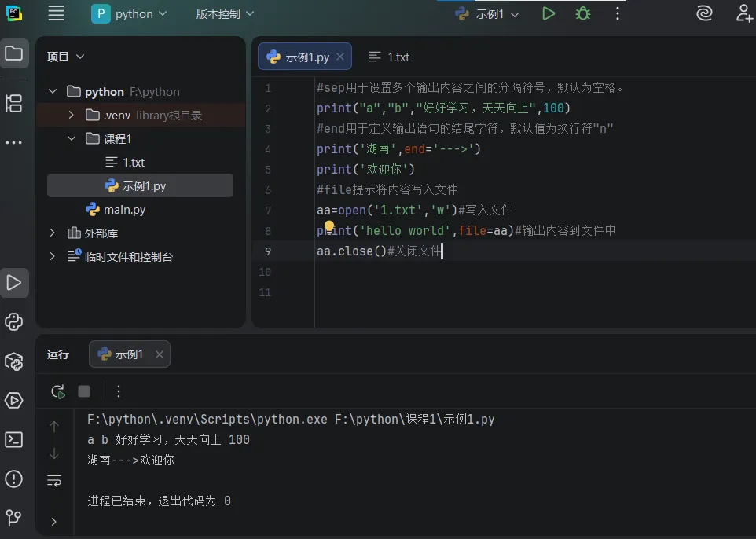Open the 示例1 run configuration dropdown
This screenshot has width=756, height=539.
[x=487, y=14]
